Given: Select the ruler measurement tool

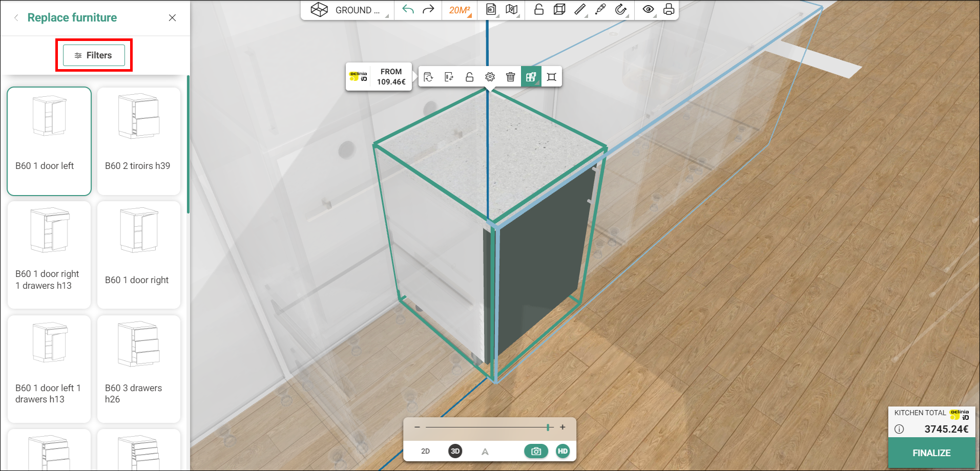Looking at the screenshot, I should tap(580, 9).
